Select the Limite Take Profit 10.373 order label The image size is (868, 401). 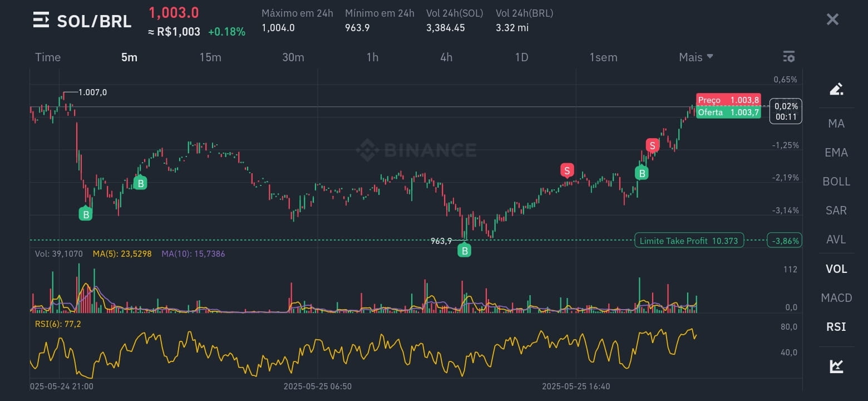tap(689, 241)
